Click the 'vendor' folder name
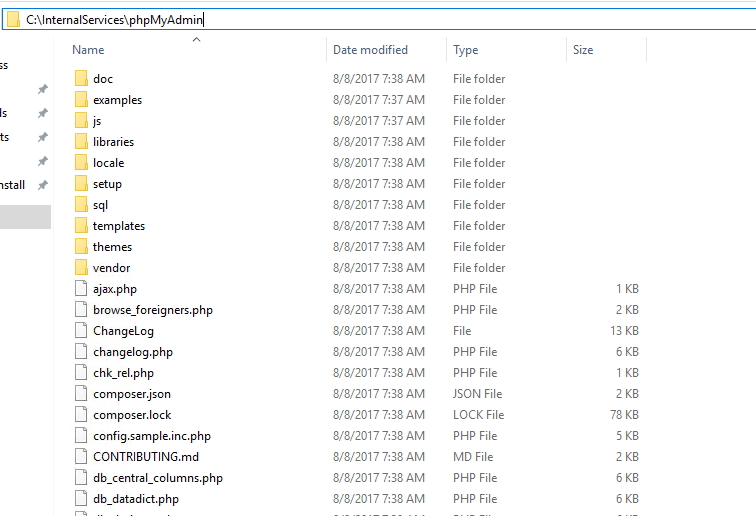 [111, 268]
